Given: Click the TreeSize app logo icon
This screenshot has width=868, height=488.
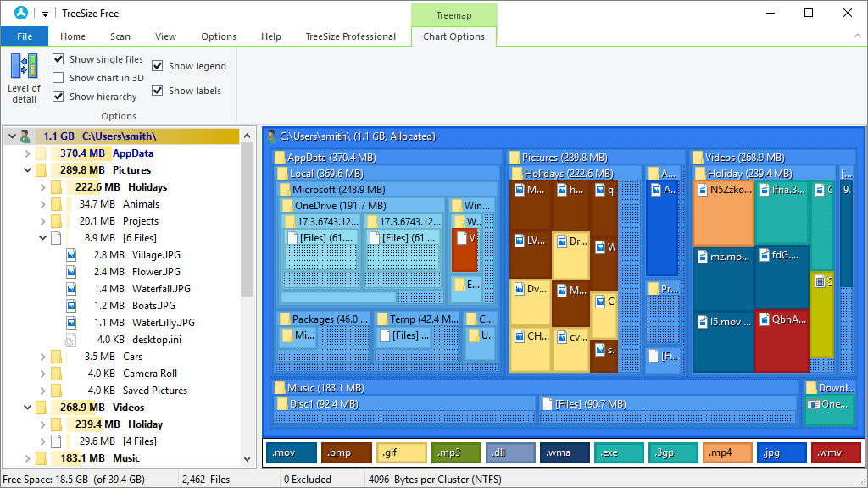Looking at the screenshot, I should 21,13.
